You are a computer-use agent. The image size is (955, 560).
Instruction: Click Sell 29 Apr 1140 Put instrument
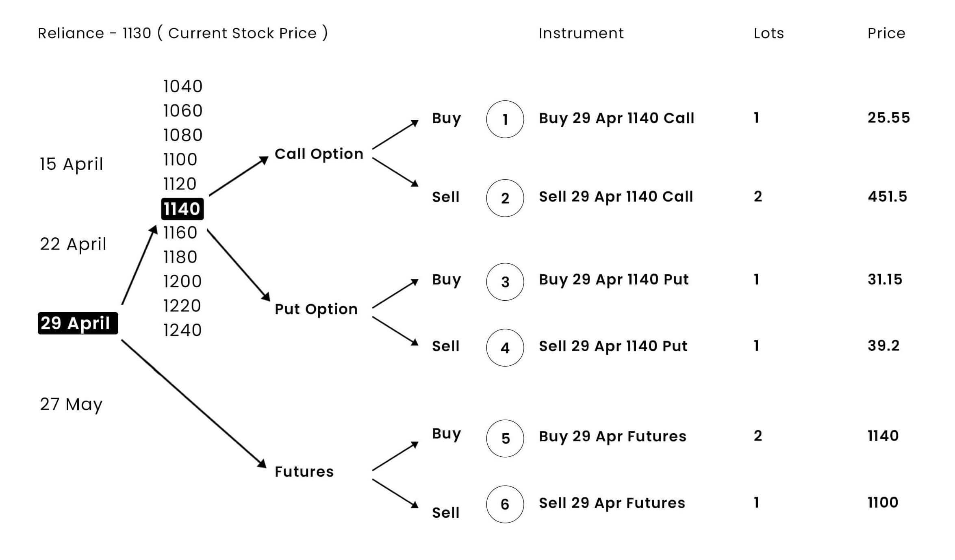pyautogui.click(x=613, y=346)
